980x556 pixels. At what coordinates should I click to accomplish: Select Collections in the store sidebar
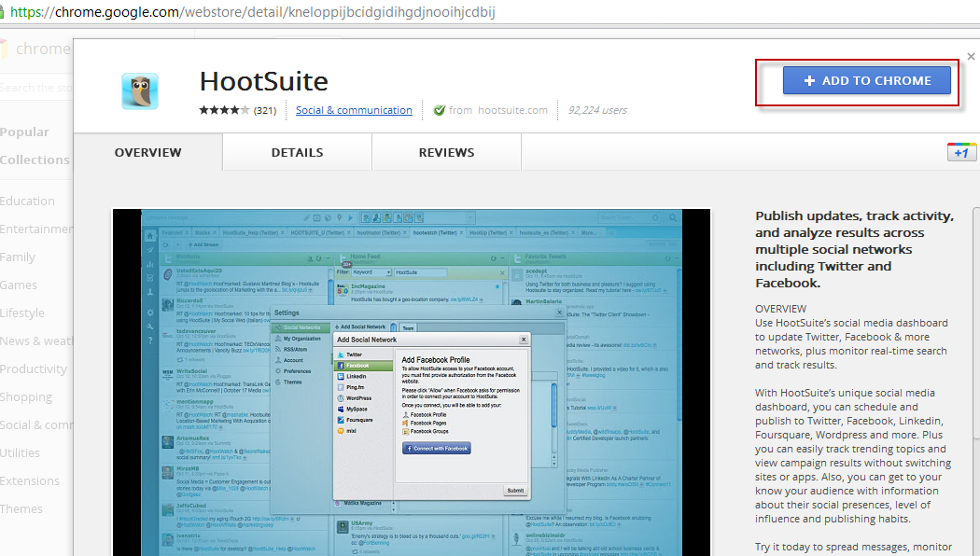(35, 160)
